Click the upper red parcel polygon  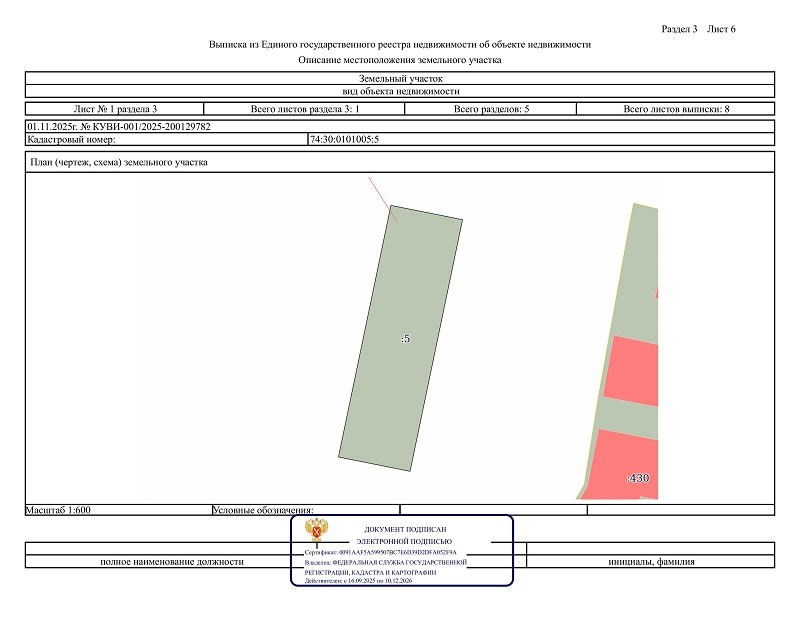[632, 370]
